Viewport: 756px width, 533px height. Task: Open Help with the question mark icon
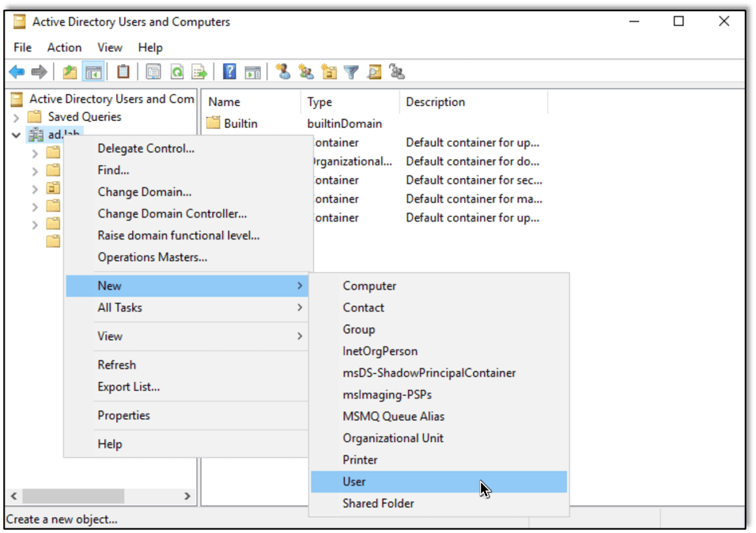[x=229, y=71]
